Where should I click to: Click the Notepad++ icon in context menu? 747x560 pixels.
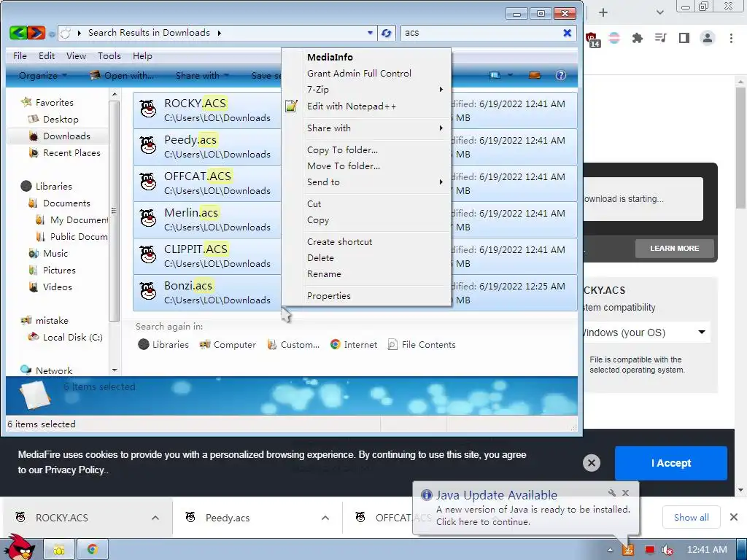[x=291, y=106]
